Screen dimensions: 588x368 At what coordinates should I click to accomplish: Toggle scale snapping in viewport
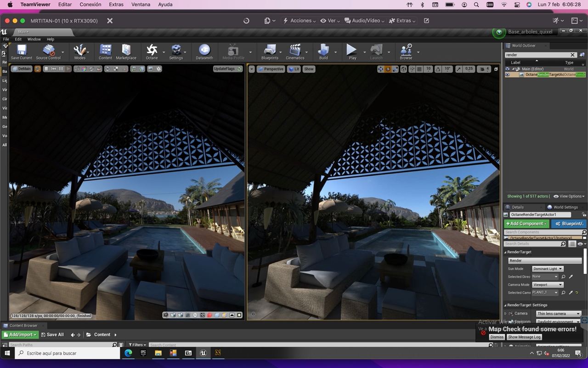459,69
